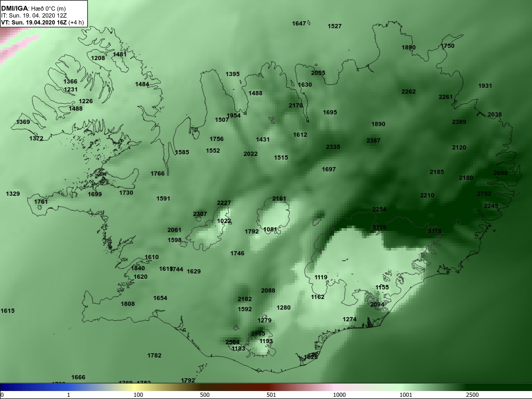Select the map value 2262

point(408,92)
